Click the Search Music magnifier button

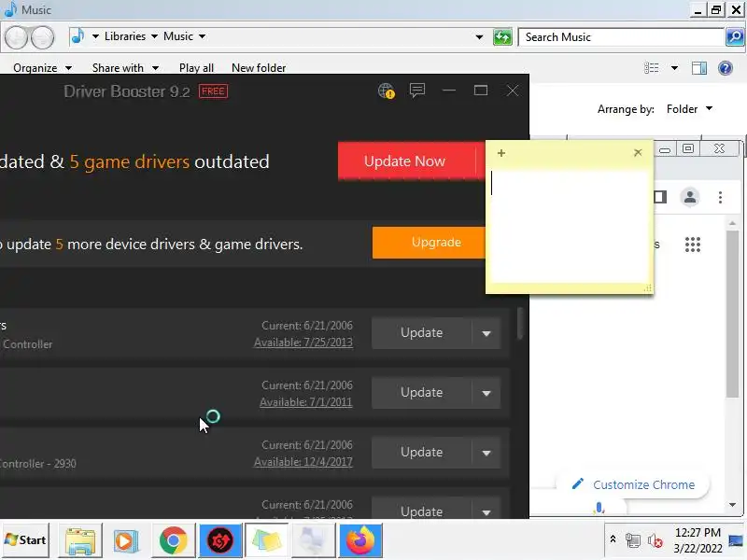tap(735, 36)
